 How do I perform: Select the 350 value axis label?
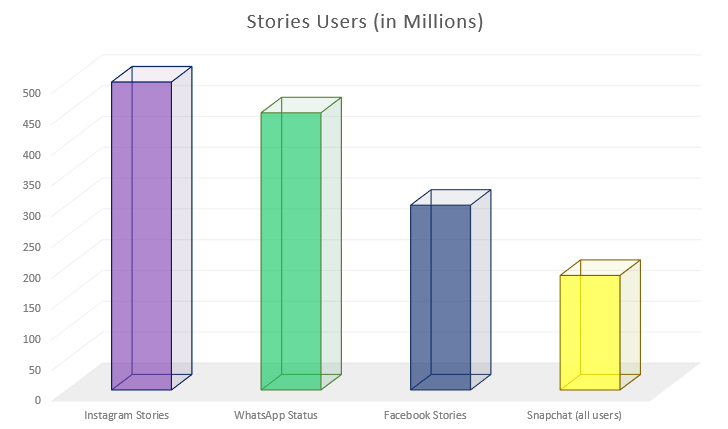[x=32, y=184]
